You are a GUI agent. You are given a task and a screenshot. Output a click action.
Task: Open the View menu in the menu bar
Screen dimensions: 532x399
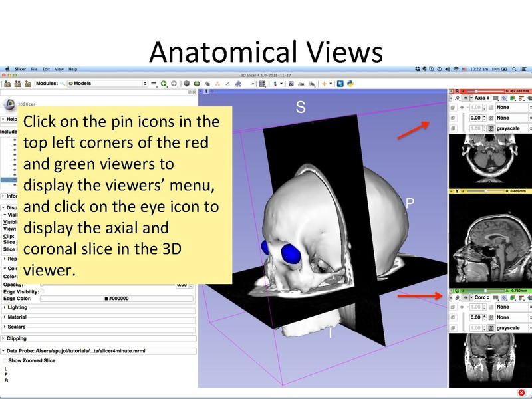pyautogui.click(x=59, y=69)
